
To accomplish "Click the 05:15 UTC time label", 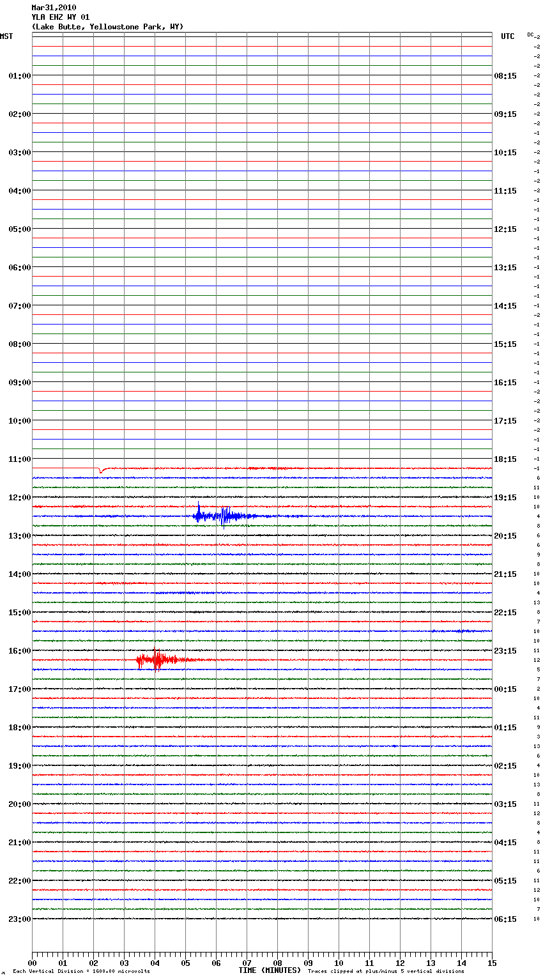I will point(505,880).
